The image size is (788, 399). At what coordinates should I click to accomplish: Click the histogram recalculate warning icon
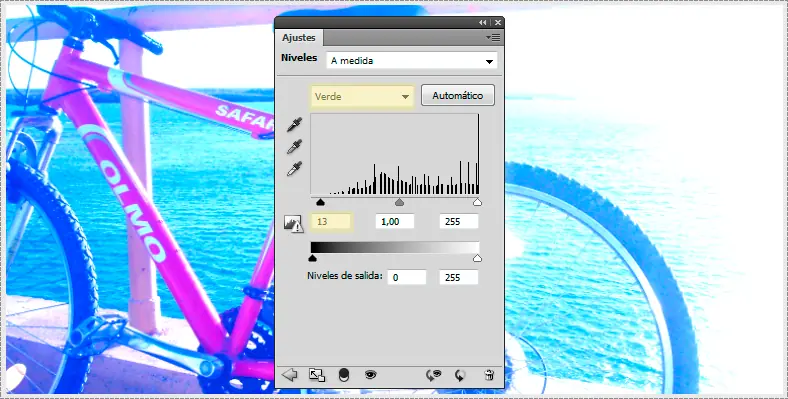coord(293,223)
